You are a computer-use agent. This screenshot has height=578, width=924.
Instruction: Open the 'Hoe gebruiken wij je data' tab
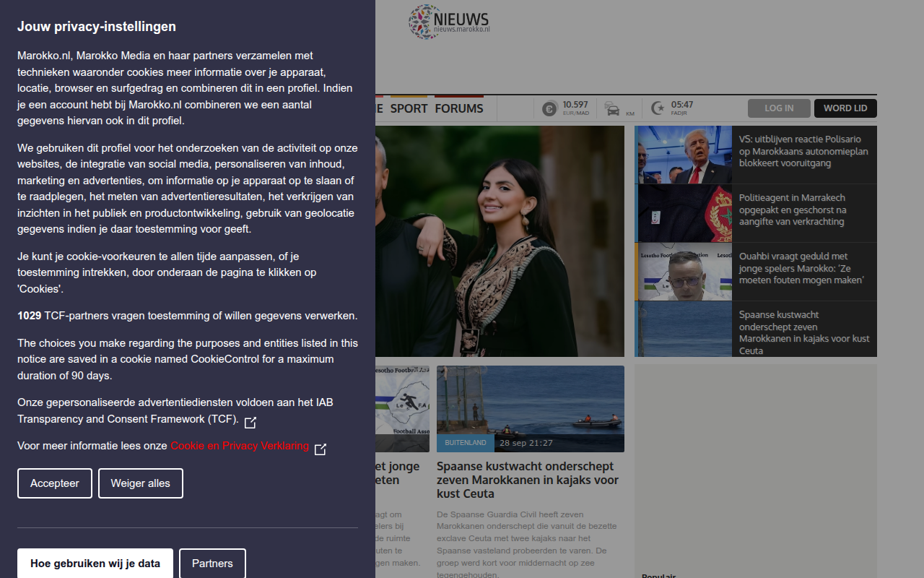tap(95, 564)
